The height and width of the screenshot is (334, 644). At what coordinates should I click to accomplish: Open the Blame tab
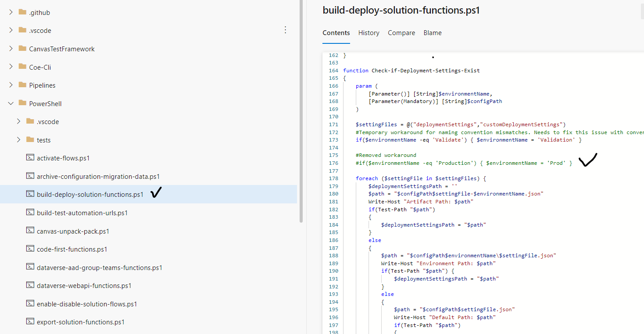coord(433,32)
